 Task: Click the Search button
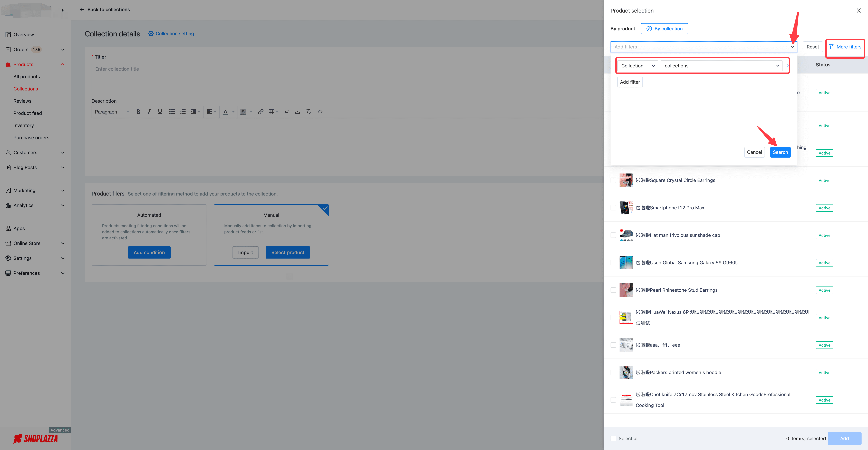pyautogui.click(x=780, y=152)
